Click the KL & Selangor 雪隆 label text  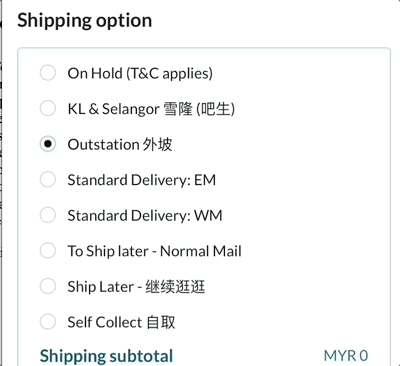[151, 109]
